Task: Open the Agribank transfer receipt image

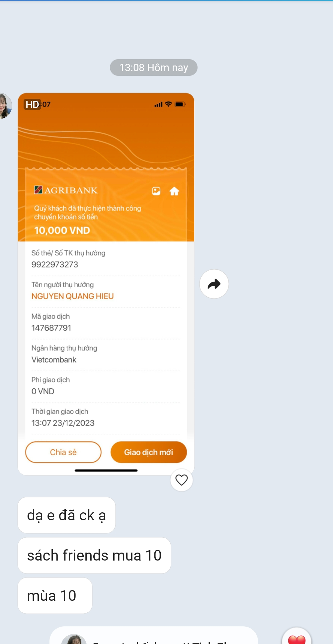Action: click(106, 284)
